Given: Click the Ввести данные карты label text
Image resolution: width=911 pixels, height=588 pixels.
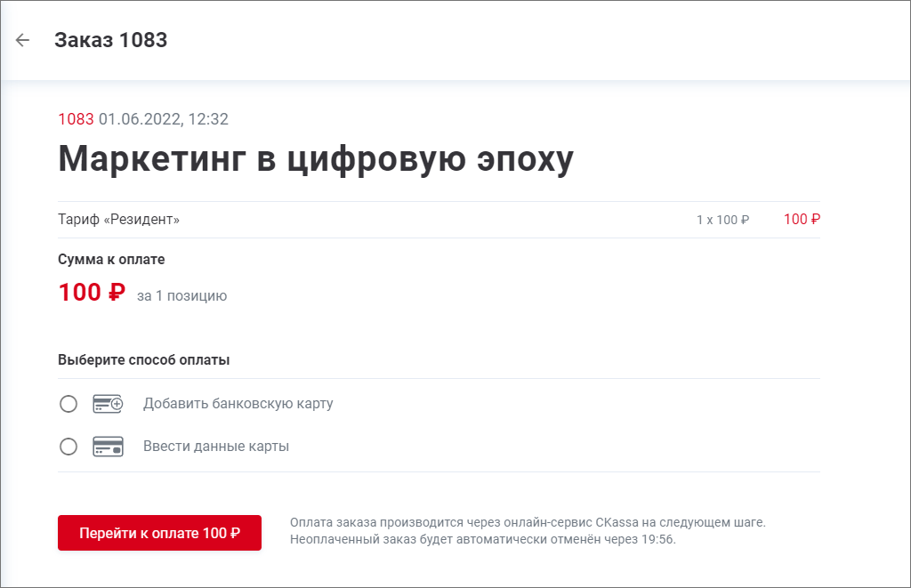Looking at the screenshot, I should click(216, 447).
